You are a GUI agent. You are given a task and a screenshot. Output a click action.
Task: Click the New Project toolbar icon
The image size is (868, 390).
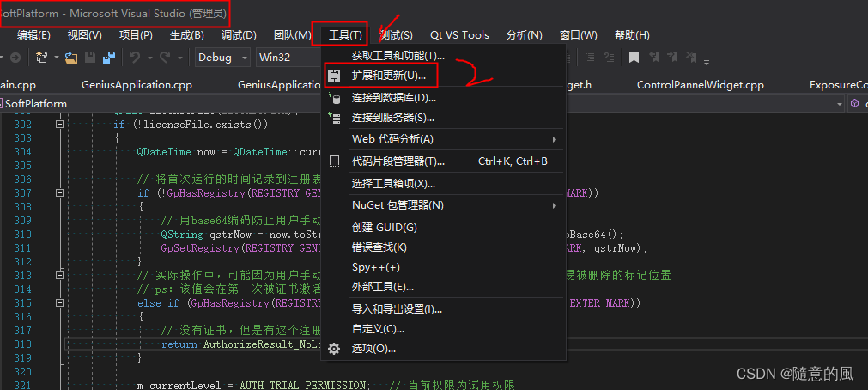pos(42,57)
